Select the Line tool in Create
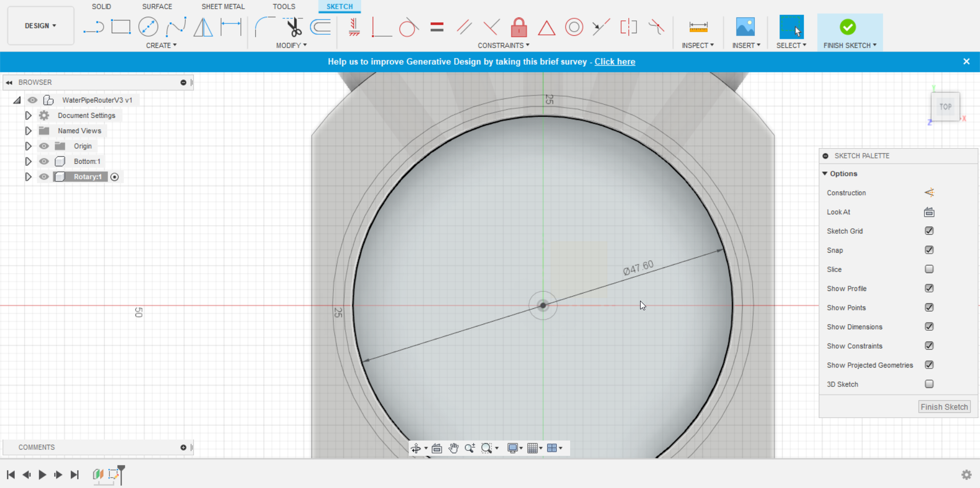The height and width of the screenshot is (488, 980). click(x=93, y=27)
